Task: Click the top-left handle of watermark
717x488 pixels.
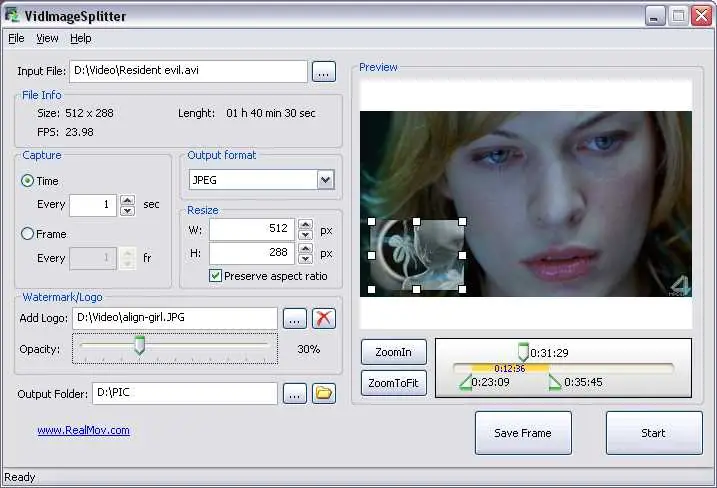Action: (371, 221)
